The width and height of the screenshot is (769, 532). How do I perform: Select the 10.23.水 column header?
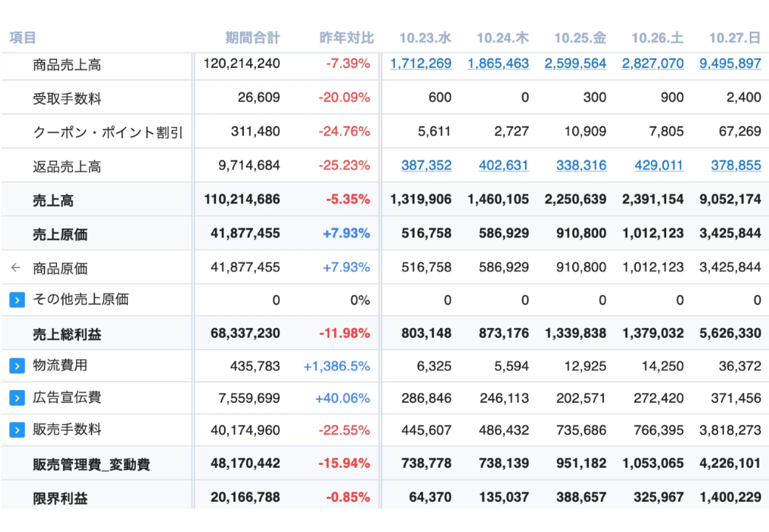pyautogui.click(x=425, y=38)
